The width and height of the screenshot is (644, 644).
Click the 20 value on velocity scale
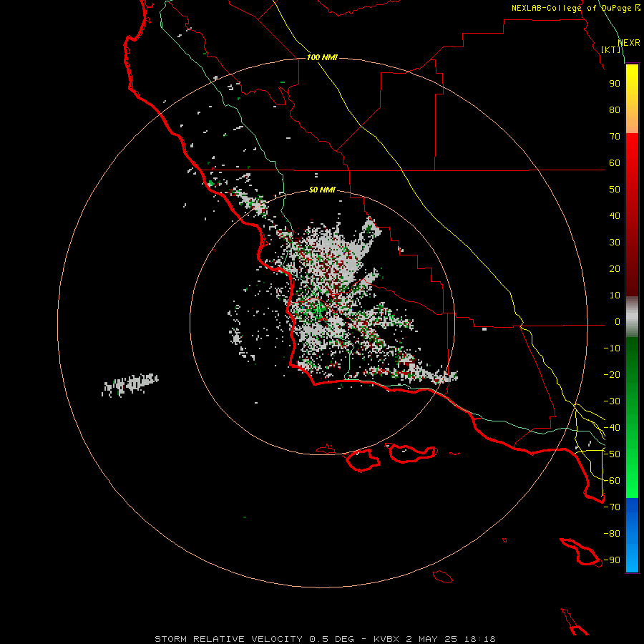(615, 269)
